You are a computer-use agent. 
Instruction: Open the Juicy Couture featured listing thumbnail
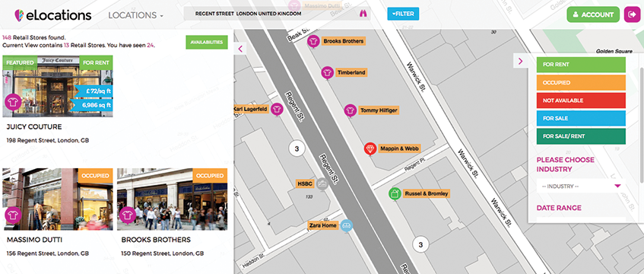[x=58, y=86]
